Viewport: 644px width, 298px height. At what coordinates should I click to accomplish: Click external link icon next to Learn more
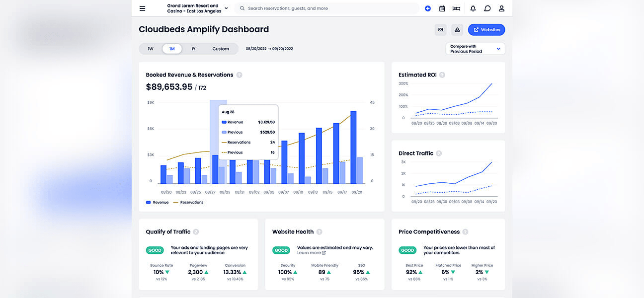pos(324,253)
